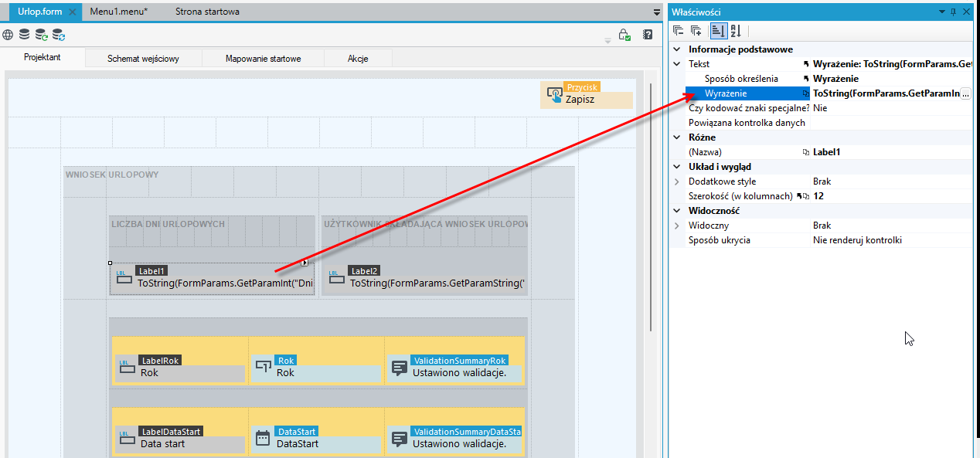Open the Strona startowa tab

point(207,12)
